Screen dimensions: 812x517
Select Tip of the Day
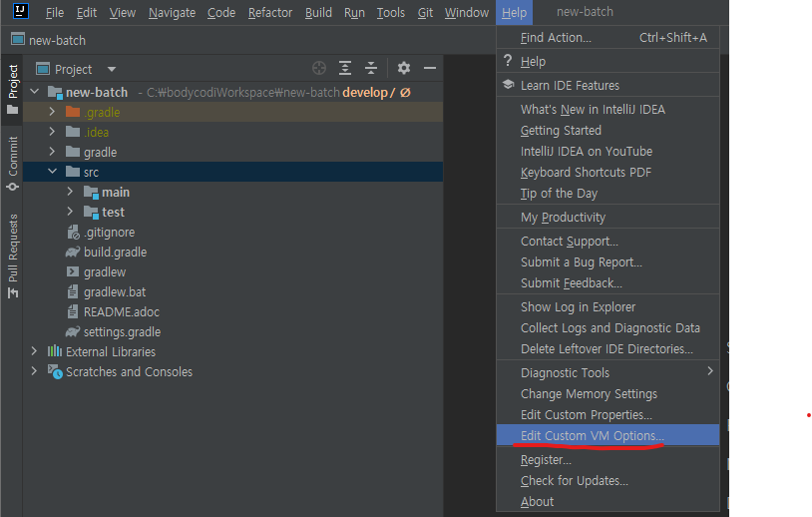point(608,194)
